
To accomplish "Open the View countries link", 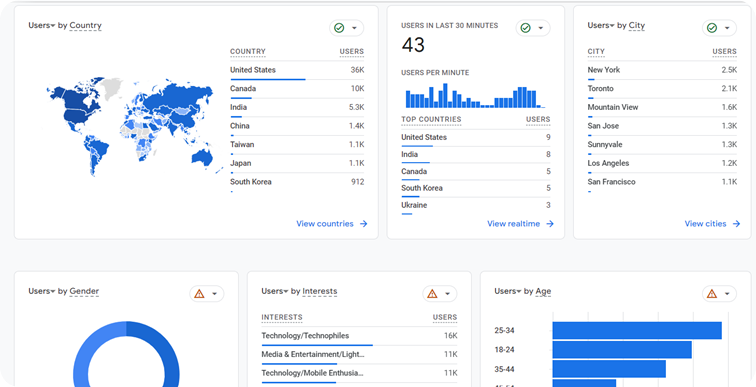I will pyautogui.click(x=325, y=224).
